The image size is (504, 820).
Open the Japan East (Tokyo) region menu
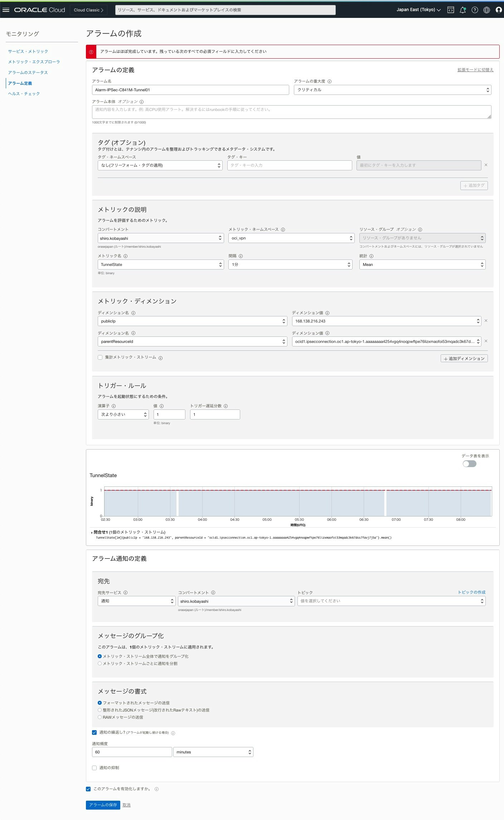(x=418, y=10)
